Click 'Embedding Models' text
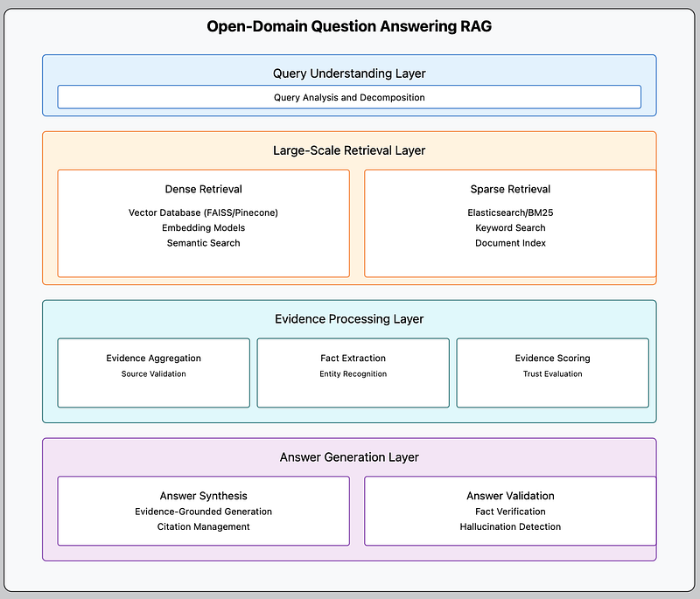 click(x=204, y=228)
